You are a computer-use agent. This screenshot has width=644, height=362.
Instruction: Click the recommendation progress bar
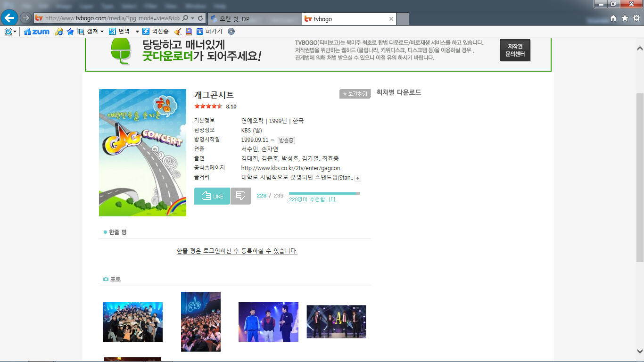[x=324, y=193]
